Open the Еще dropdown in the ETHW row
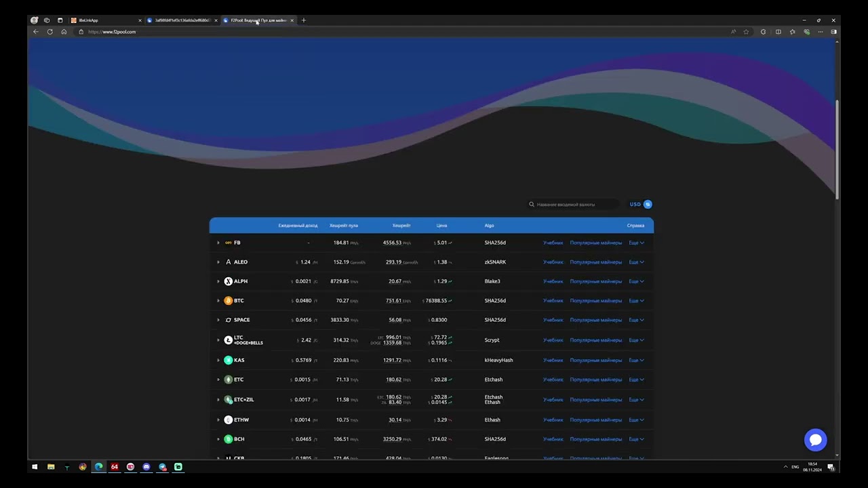 click(636, 420)
